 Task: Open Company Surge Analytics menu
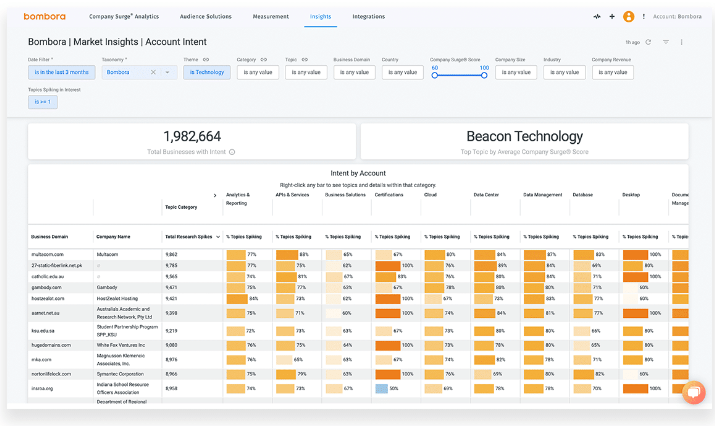pos(124,16)
